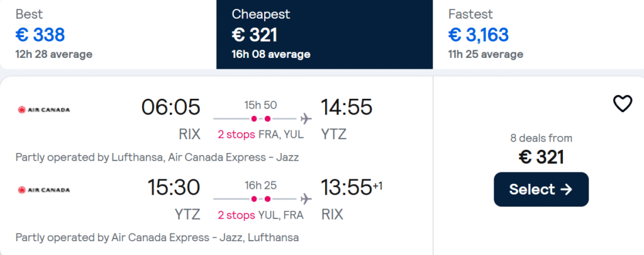Click the outbound 15h 50 duration
This screenshot has width=644, height=255.
[x=260, y=105]
